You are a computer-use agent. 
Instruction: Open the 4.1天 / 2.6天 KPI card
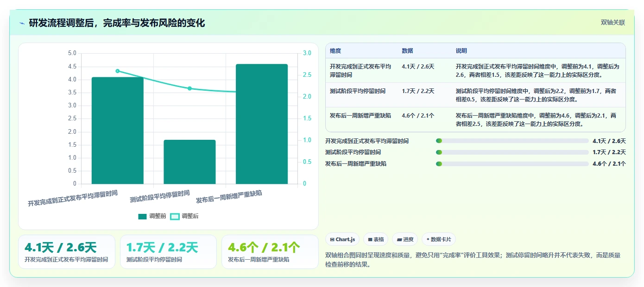[67, 252]
